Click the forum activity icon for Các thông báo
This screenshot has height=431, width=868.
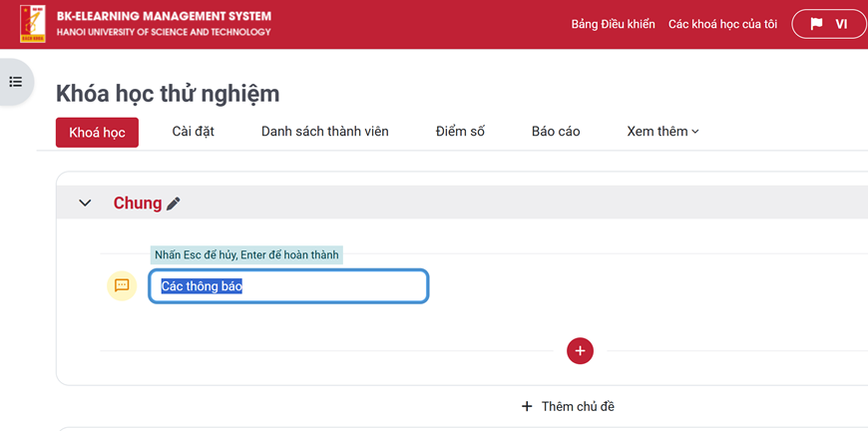point(122,285)
